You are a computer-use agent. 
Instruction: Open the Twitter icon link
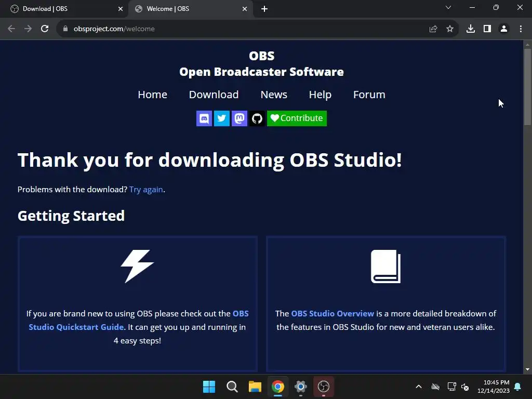pos(221,118)
